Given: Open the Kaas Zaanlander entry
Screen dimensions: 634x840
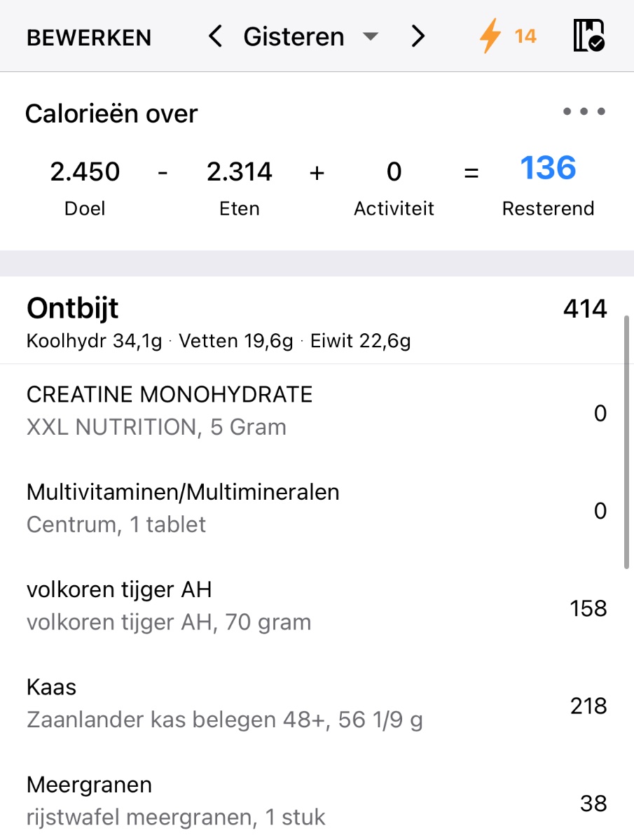Looking at the screenshot, I should (x=224, y=703).
